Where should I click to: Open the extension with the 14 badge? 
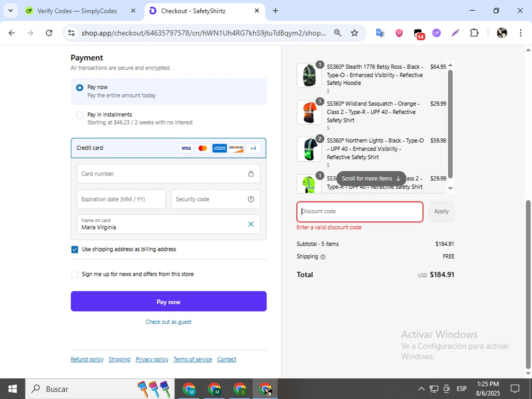pos(419,34)
